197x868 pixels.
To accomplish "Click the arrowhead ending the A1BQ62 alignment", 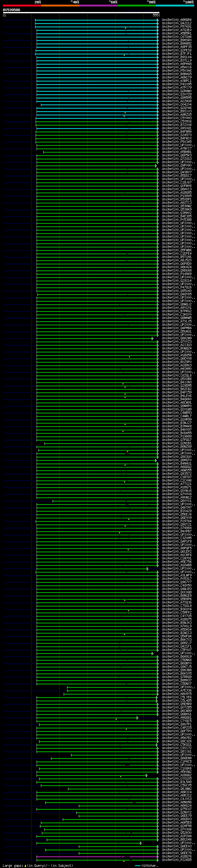I will [147, 775].
